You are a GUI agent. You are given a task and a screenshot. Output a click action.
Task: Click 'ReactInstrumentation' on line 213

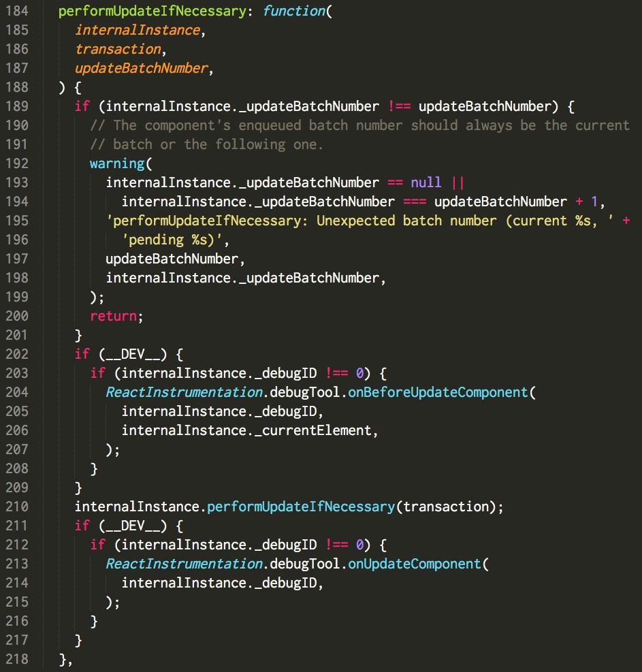click(184, 564)
